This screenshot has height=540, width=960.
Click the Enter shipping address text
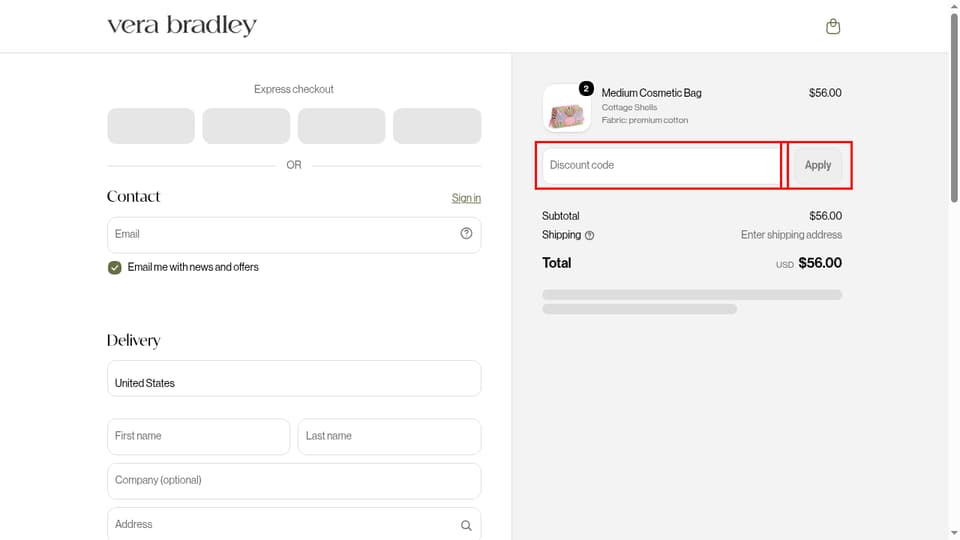click(791, 235)
